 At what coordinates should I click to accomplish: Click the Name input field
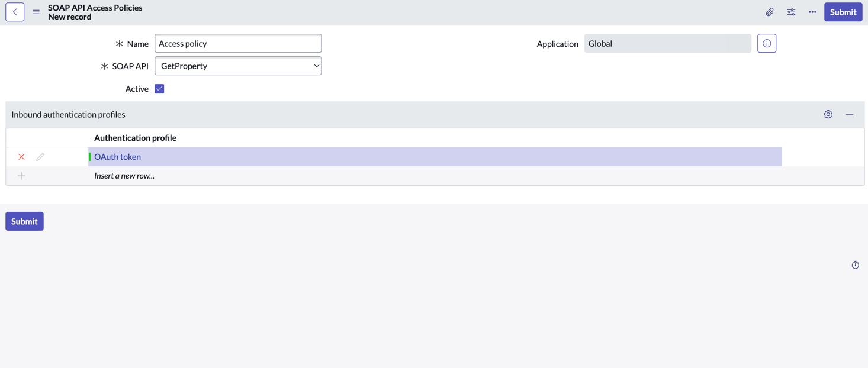pyautogui.click(x=238, y=43)
